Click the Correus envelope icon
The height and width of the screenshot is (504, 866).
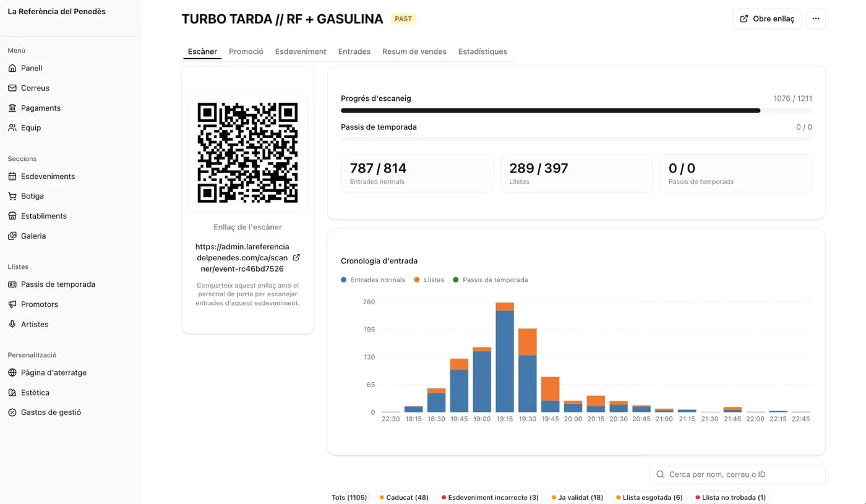[12, 88]
